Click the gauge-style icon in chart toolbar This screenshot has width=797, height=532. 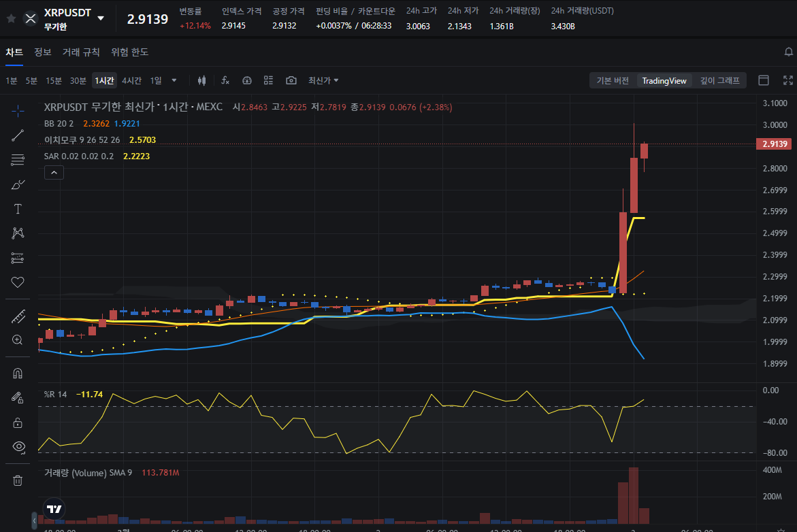(247, 80)
